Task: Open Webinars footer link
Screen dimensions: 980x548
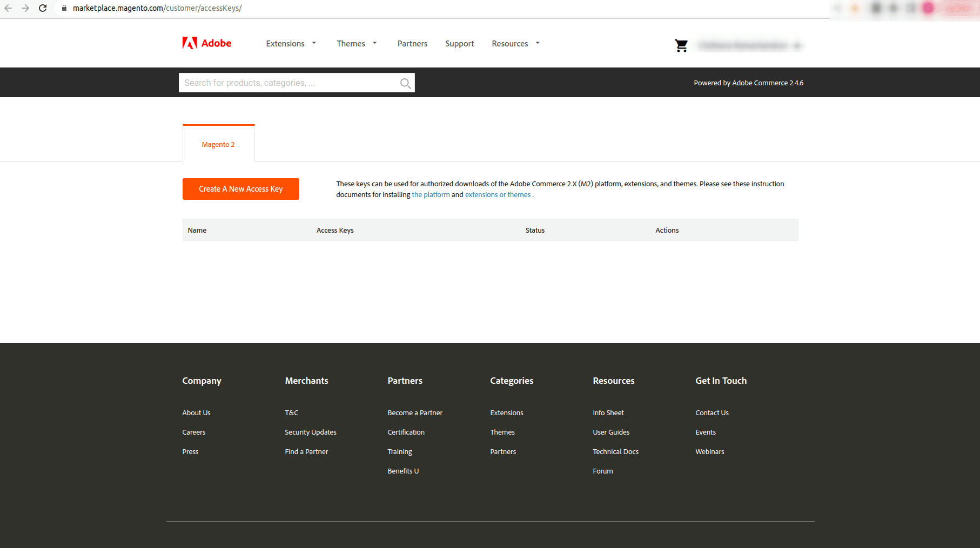Action: pos(710,452)
